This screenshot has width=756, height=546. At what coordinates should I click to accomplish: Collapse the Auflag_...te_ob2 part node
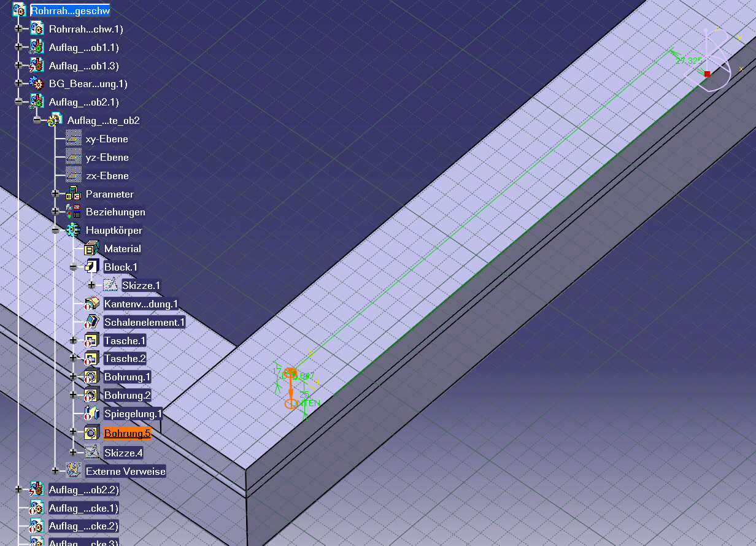pos(37,120)
